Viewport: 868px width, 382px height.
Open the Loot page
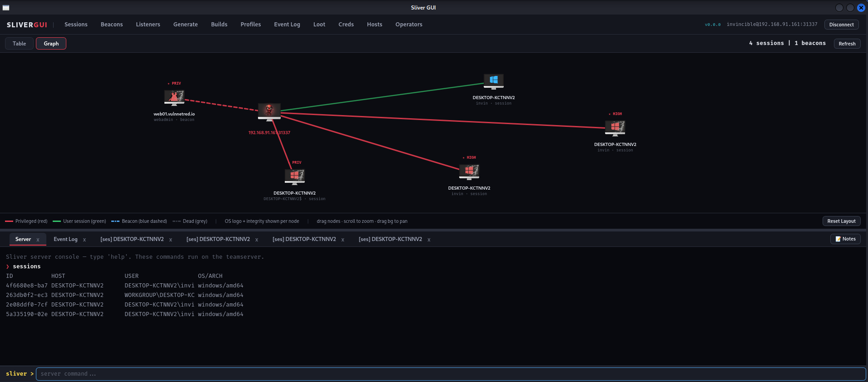pos(319,25)
